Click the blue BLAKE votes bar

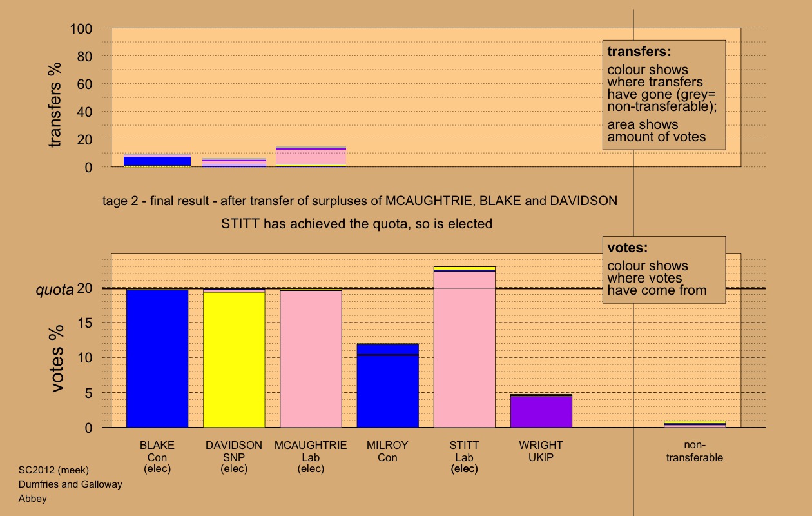pos(157,359)
